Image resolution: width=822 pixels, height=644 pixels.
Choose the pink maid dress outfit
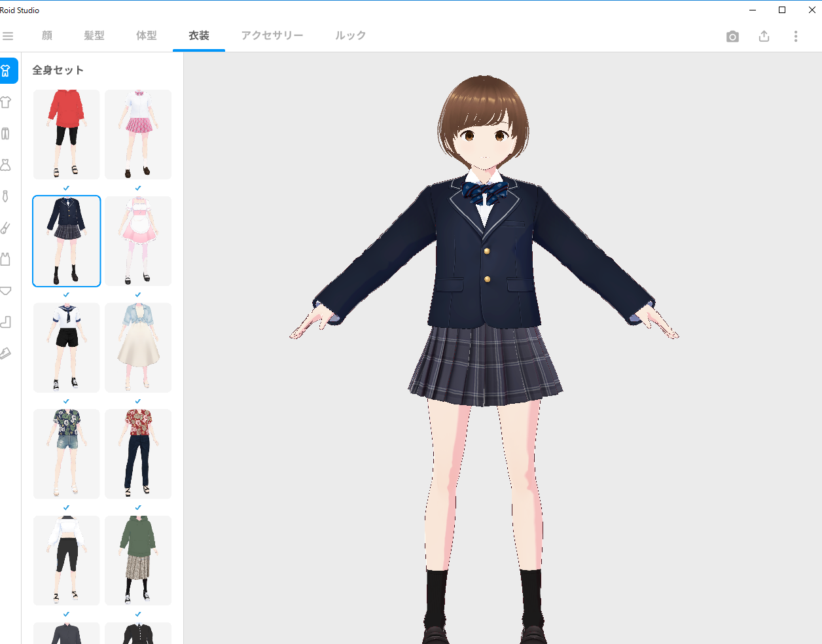coord(138,241)
